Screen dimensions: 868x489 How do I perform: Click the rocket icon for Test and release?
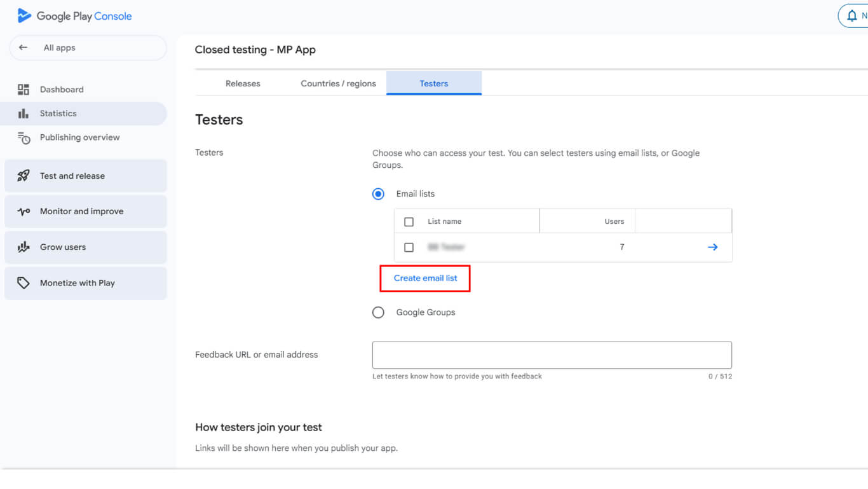point(24,176)
